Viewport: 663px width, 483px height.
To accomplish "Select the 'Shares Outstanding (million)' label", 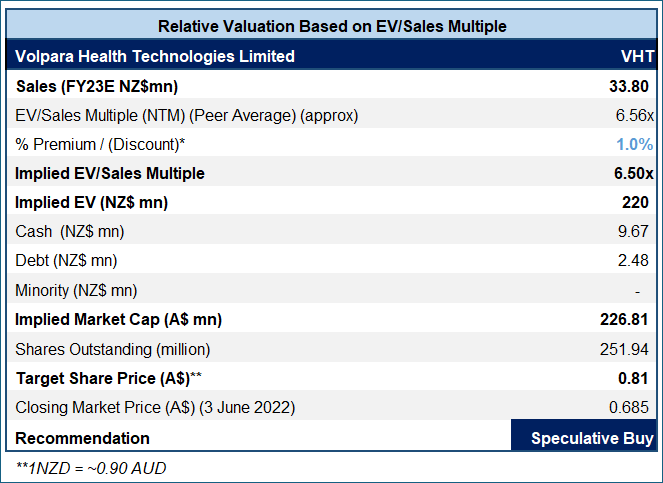I will 112,349.
